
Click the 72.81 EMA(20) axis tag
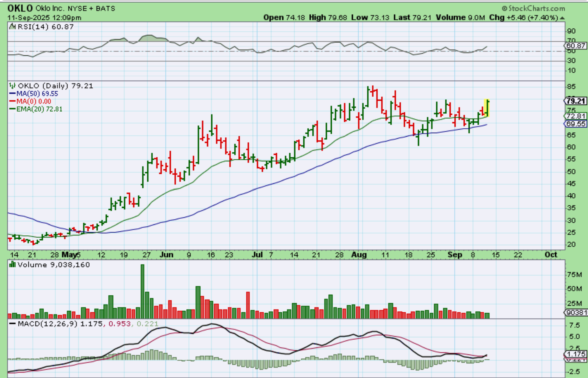click(575, 116)
